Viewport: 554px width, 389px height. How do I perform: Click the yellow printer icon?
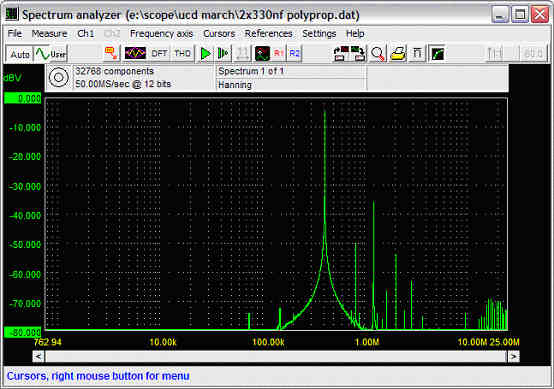pos(397,54)
